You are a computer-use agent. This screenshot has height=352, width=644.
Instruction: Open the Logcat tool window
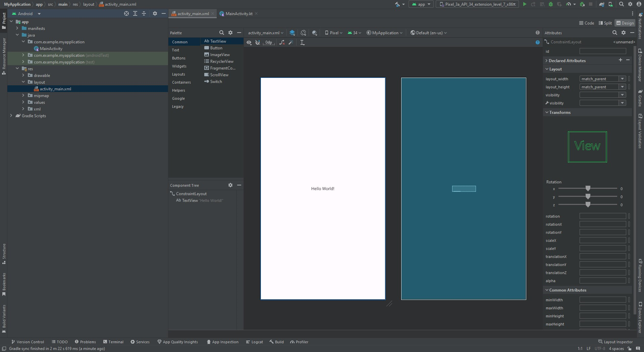(x=254, y=342)
